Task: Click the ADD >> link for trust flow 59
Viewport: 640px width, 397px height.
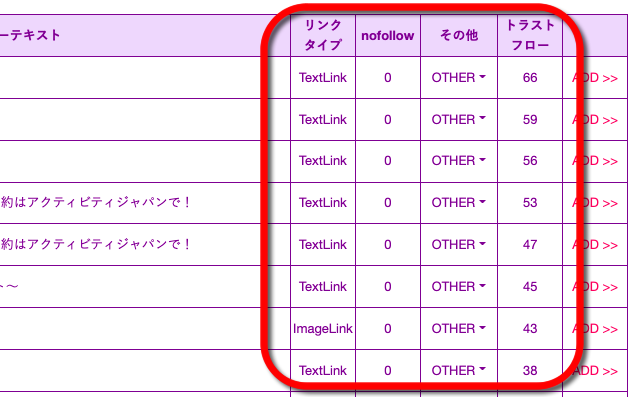Action: point(595,120)
